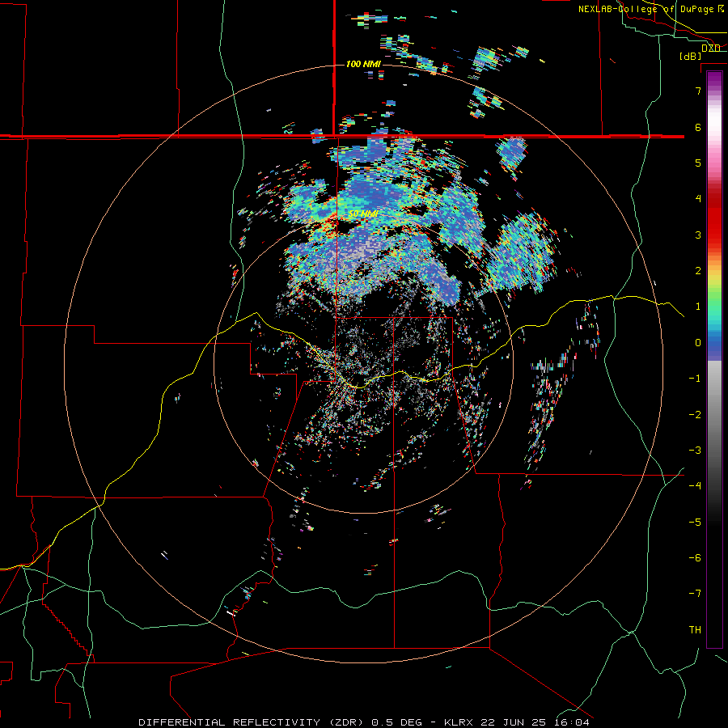
Task: Click the 100 NMI range ring label
Action: click(x=363, y=64)
